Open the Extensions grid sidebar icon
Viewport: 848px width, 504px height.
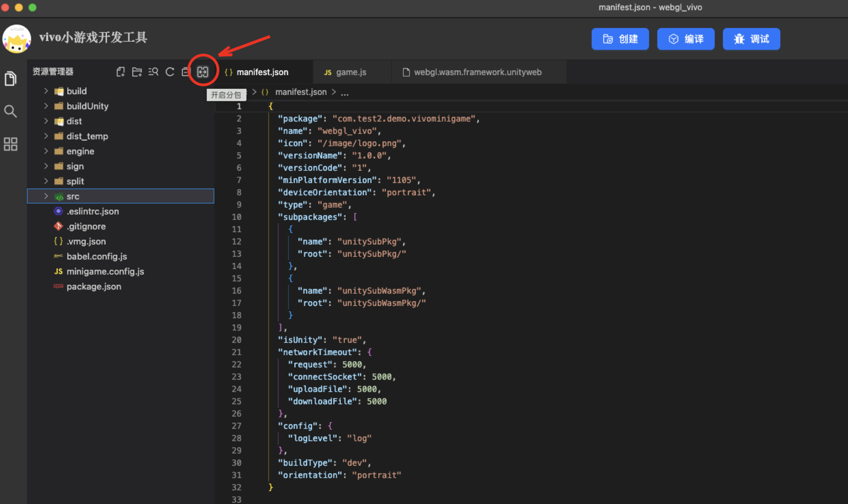10,144
